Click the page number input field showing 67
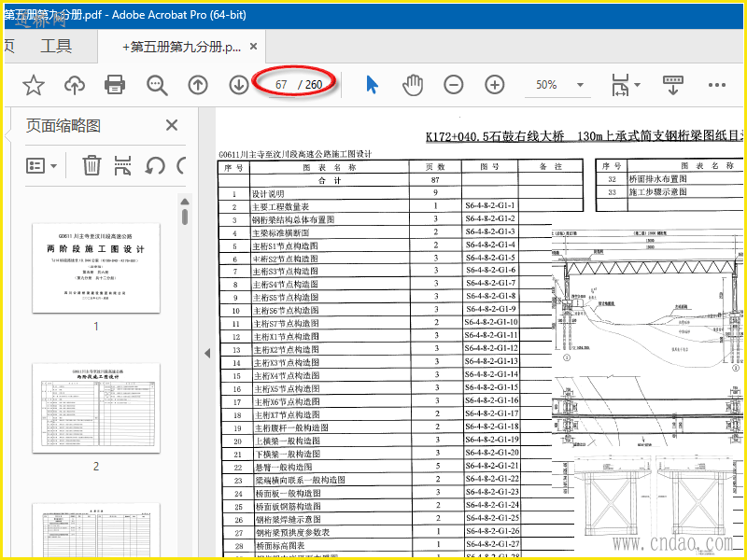This screenshot has height=560, width=747. pyautogui.click(x=281, y=85)
